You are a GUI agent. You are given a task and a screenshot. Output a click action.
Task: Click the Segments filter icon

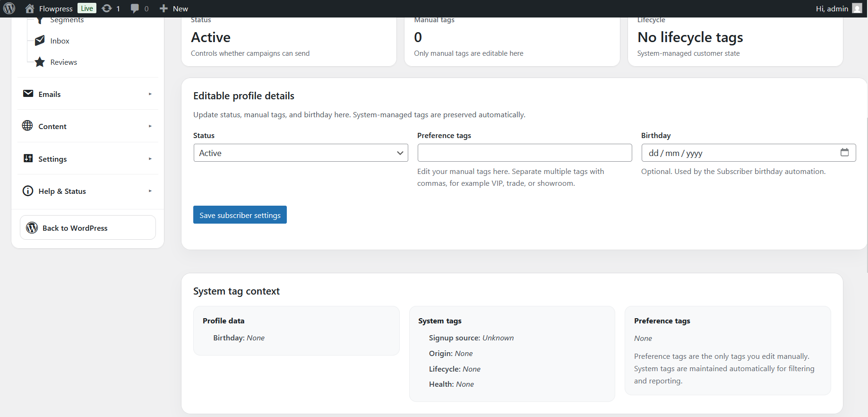(x=40, y=20)
